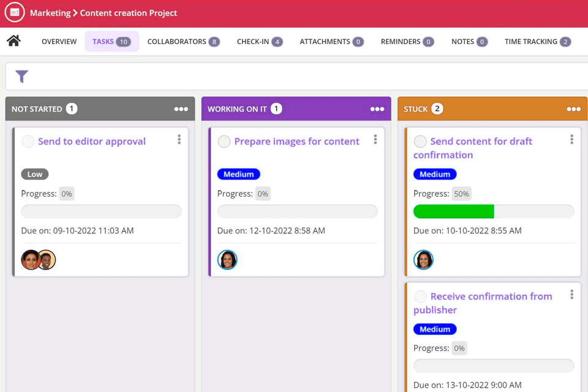Tick the Send content for draft confirmation circle
Viewport: 588px width, 392px height.
pyautogui.click(x=420, y=141)
